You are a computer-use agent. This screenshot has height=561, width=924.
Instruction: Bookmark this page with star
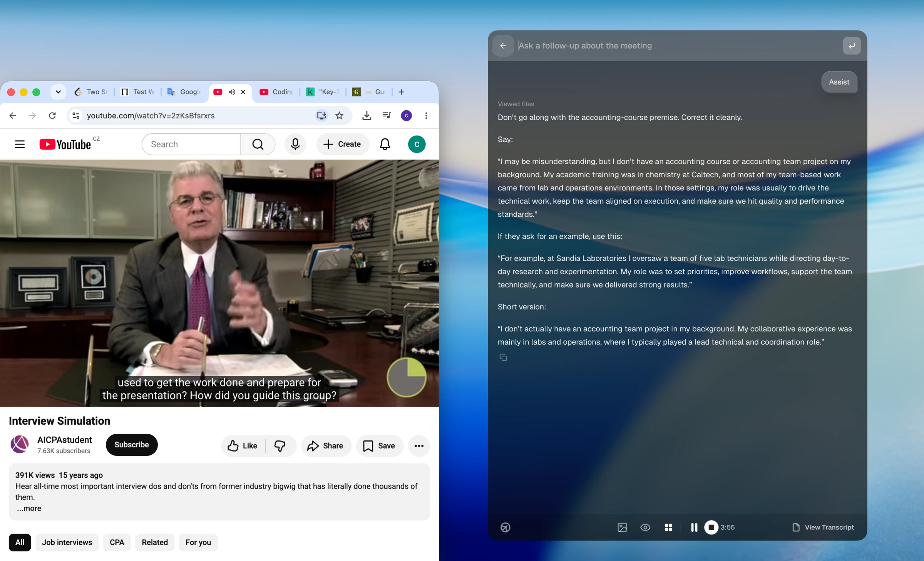(339, 116)
